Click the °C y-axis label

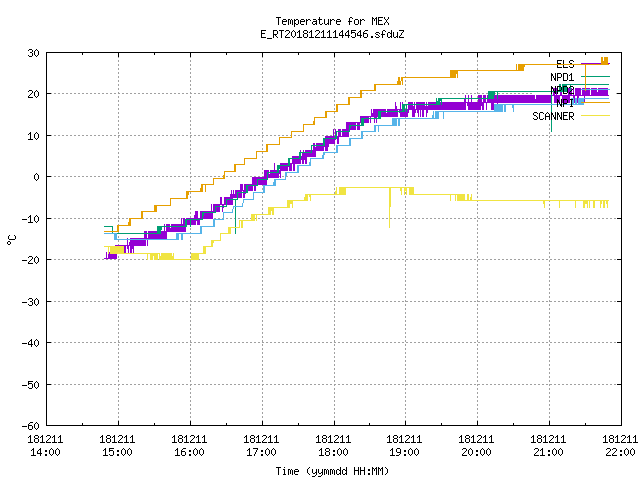[x=12, y=240]
